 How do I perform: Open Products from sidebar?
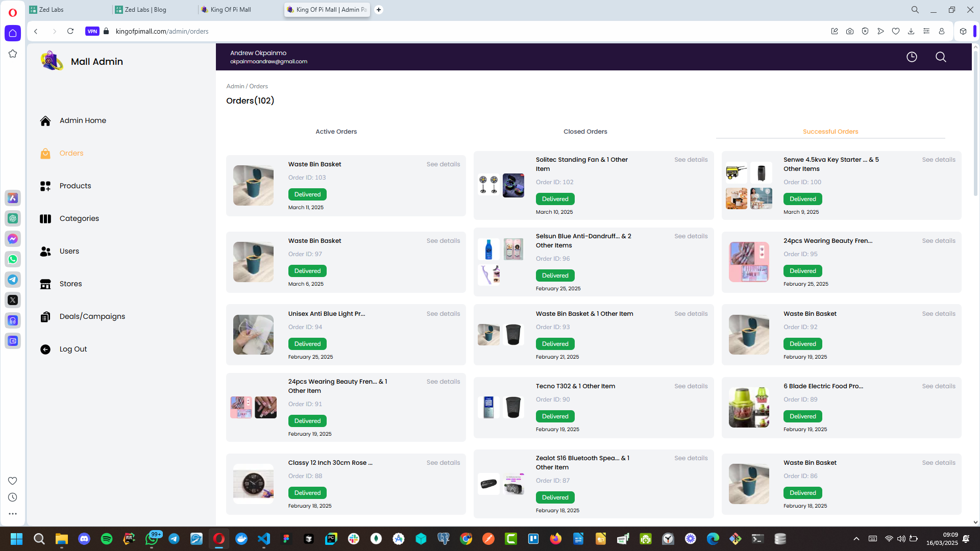click(75, 186)
